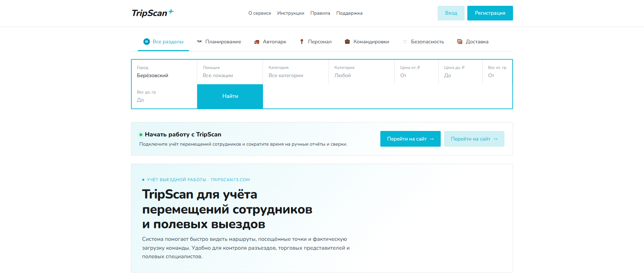
Task: Click the map icon beside Планирование
Action: point(200,42)
